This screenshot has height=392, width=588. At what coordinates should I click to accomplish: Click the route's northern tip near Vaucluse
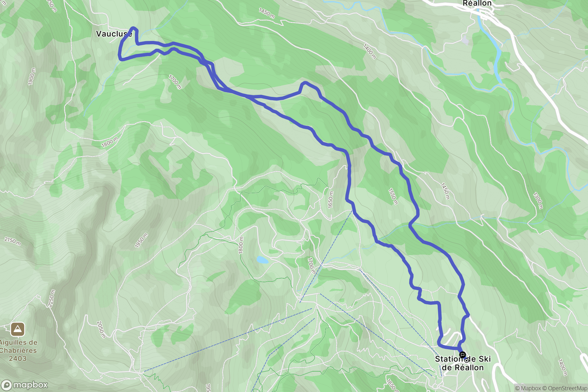[x=134, y=28]
